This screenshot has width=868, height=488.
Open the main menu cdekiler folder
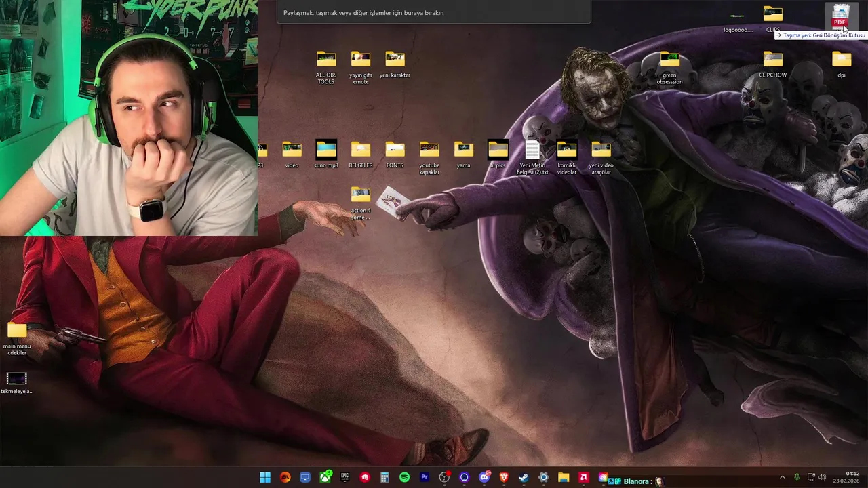[x=17, y=339]
